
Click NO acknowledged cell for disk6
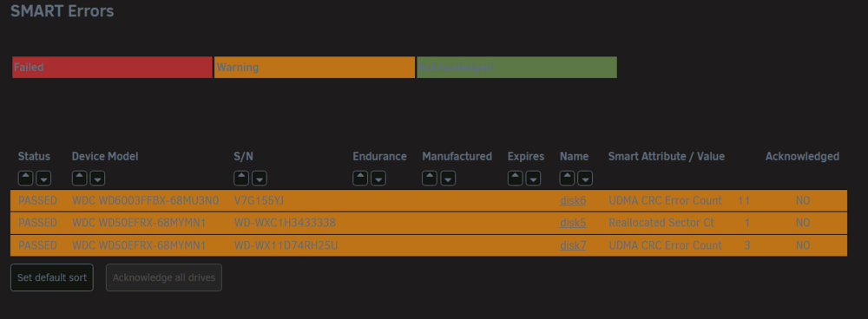coord(803,201)
